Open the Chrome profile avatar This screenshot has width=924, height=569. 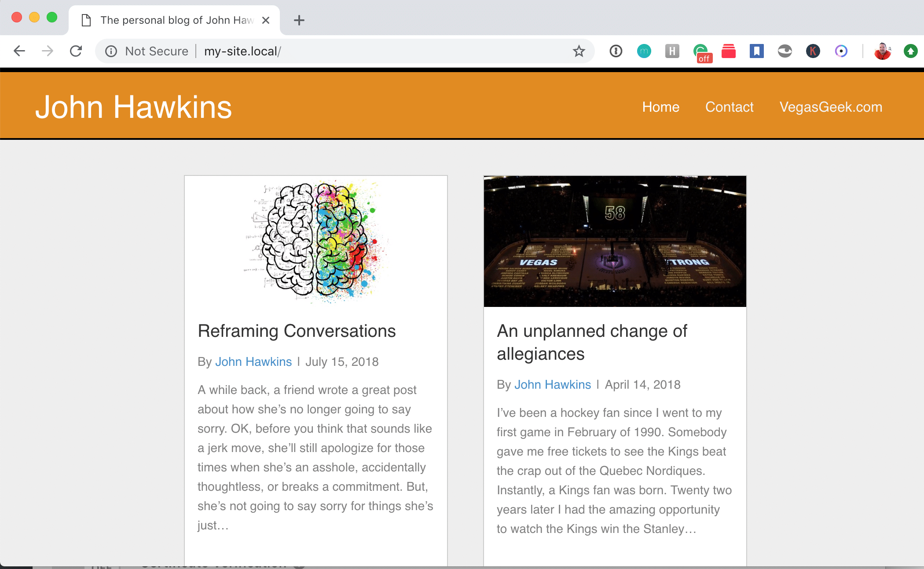(882, 51)
